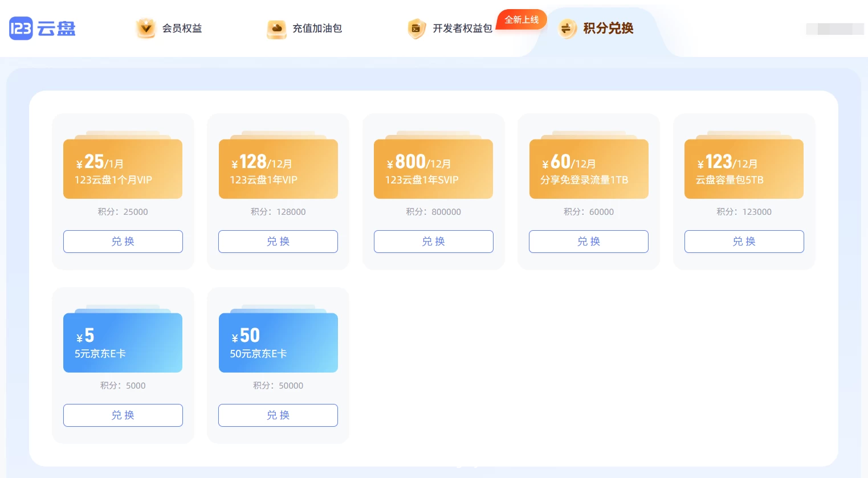This screenshot has height=478, width=868.
Task: Click the 积分：25000 text
Action: click(123, 212)
